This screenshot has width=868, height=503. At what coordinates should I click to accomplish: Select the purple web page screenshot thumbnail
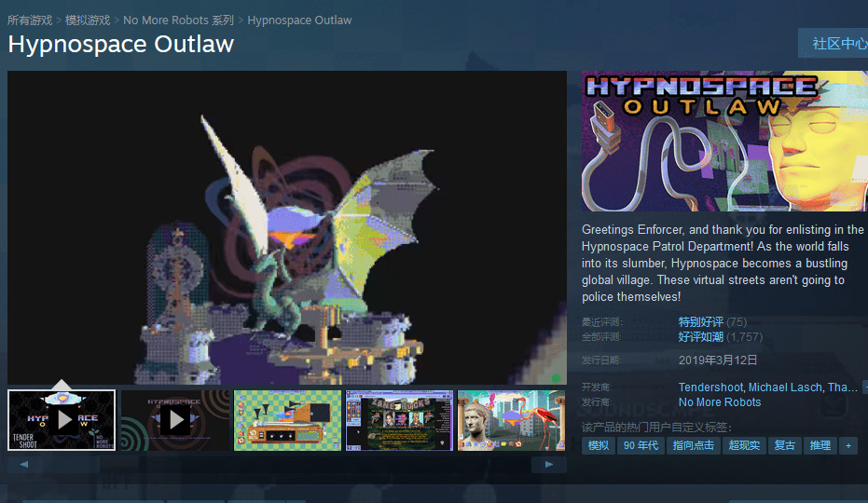(x=399, y=419)
